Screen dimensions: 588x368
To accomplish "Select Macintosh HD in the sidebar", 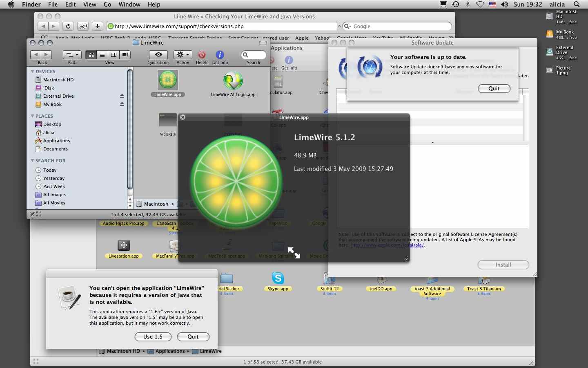I will [58, 80].
